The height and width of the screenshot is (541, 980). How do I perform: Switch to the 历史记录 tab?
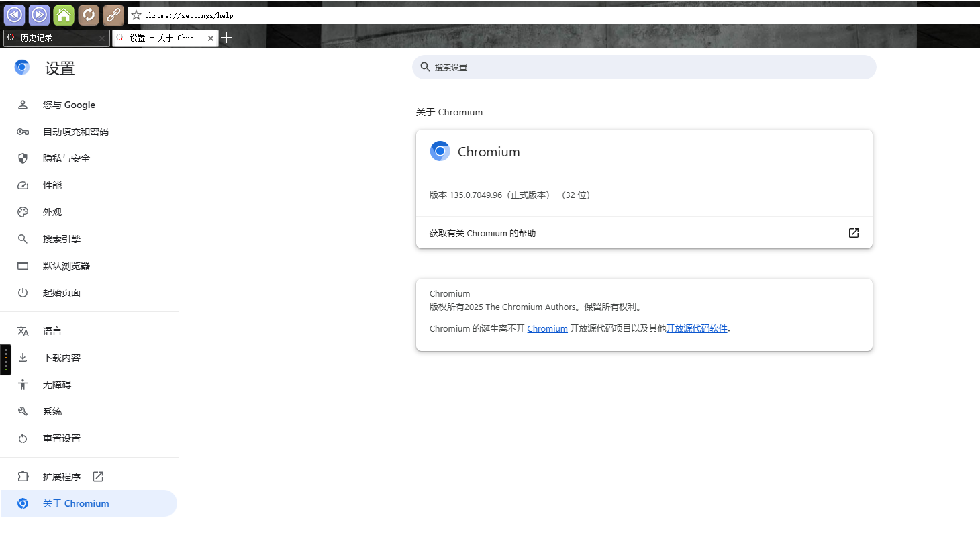(56, 38)
